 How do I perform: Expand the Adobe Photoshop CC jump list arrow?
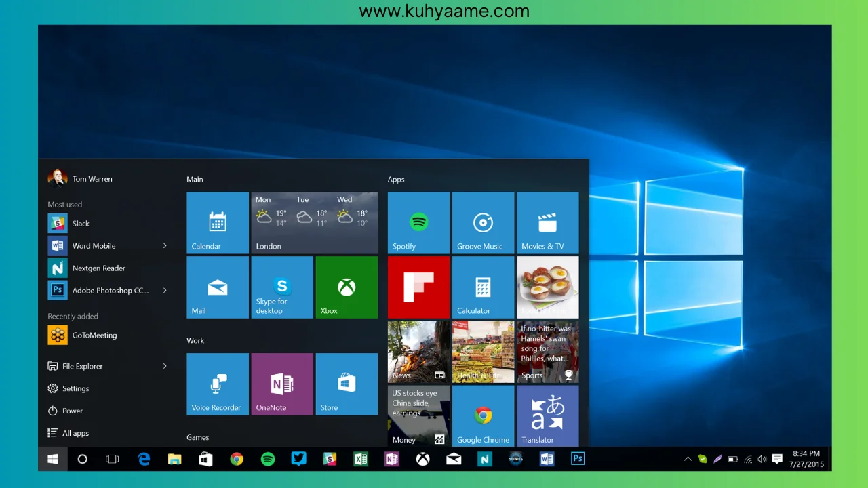(165, 290)
